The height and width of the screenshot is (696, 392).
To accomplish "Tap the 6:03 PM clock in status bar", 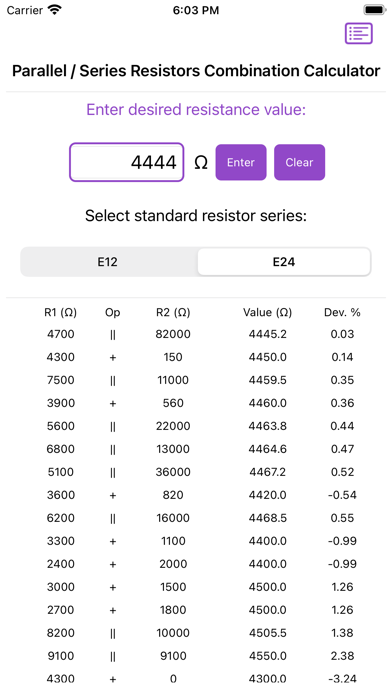I will tap(196, 10).
